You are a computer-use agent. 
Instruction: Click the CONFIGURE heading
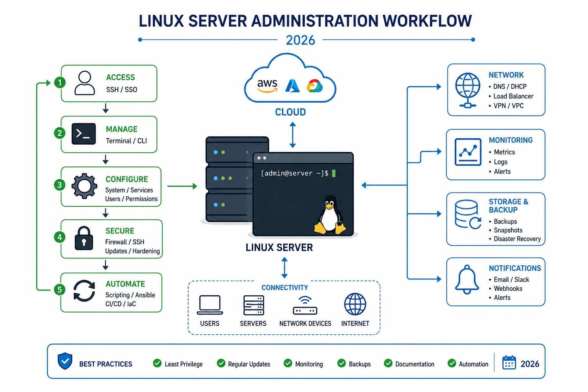tap(127, 179)
